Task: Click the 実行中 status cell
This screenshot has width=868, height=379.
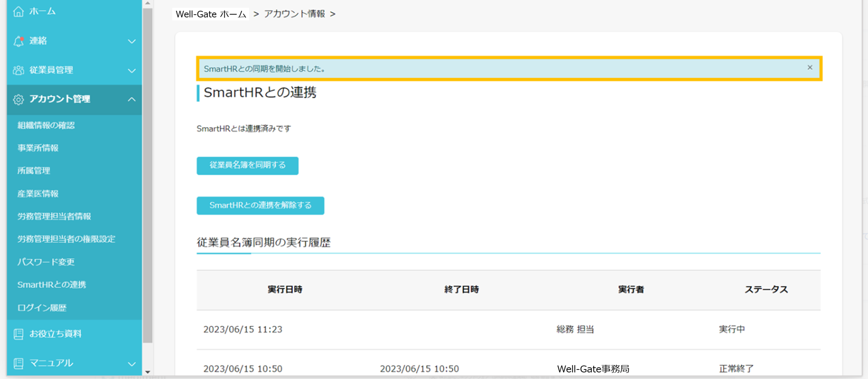Action: (x=732, y=330)
